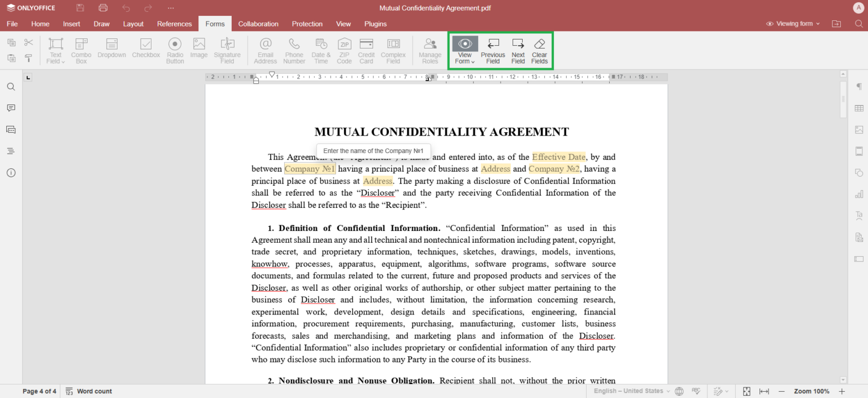Click Word count in status bar
Screen dimensions: 868x398
click(x=89, y=391)
